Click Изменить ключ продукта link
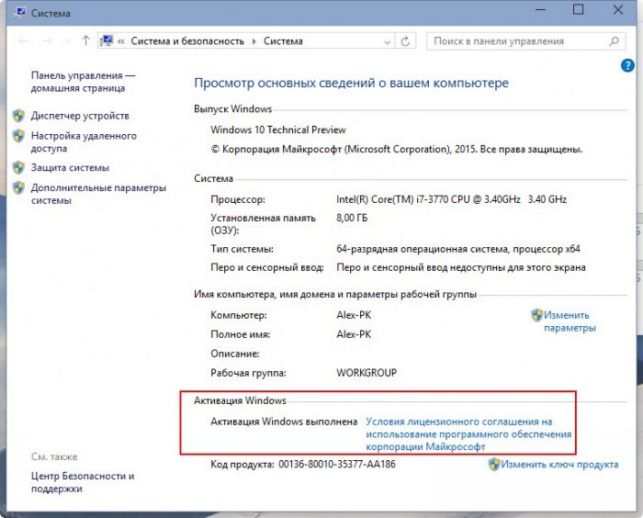 (560, 464)
